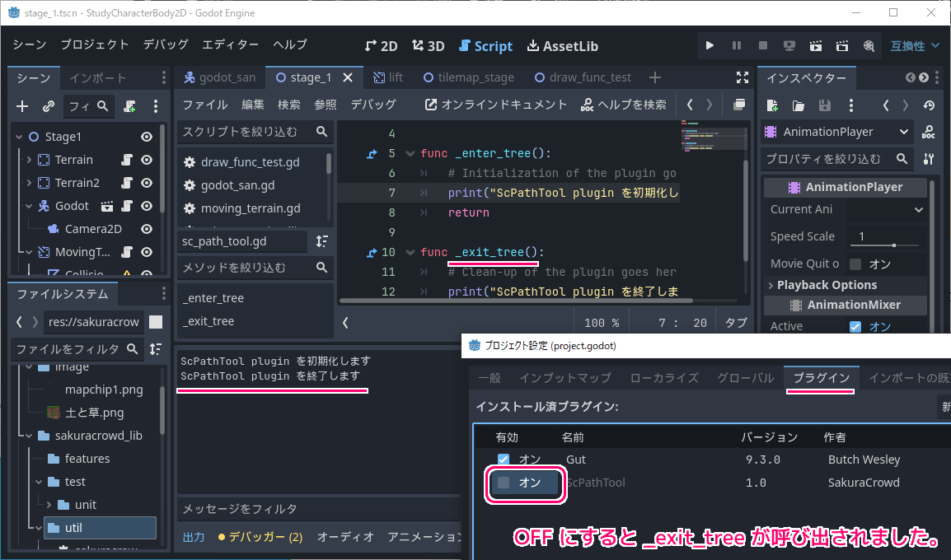Toggle alphabetical sort of the method list
Screen dimensions: 951x560
point(322,241)
